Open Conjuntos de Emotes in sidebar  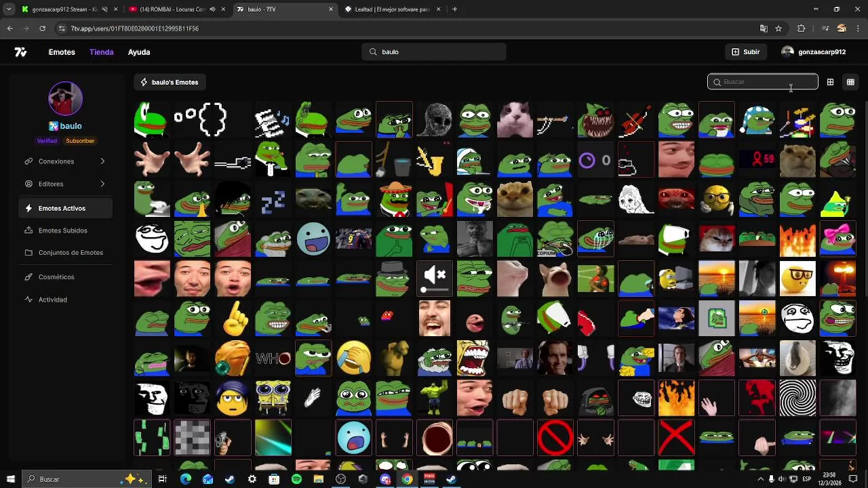tap(65, 253)
